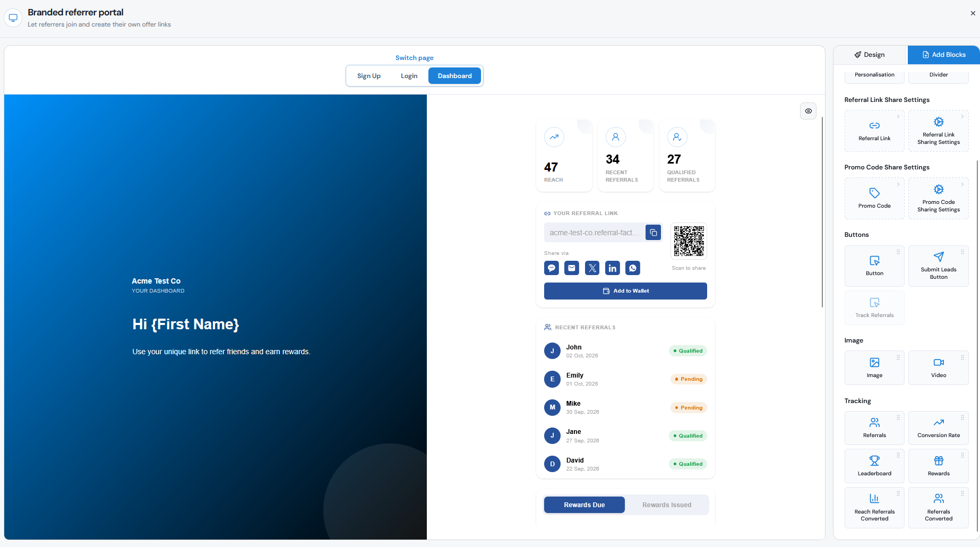
Task: Toggle the preview eye icon
Action: click(808, 111)
